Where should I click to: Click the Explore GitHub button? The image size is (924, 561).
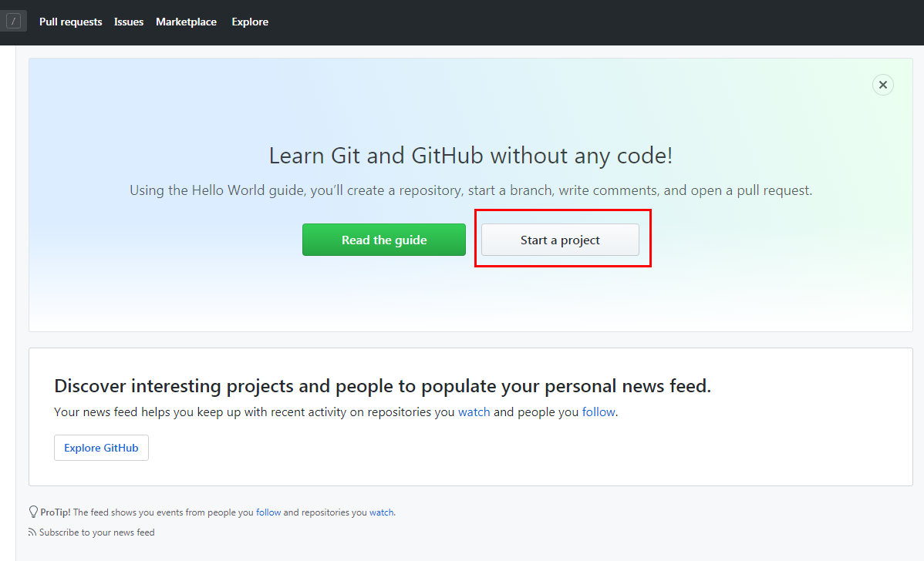(101, 448)
